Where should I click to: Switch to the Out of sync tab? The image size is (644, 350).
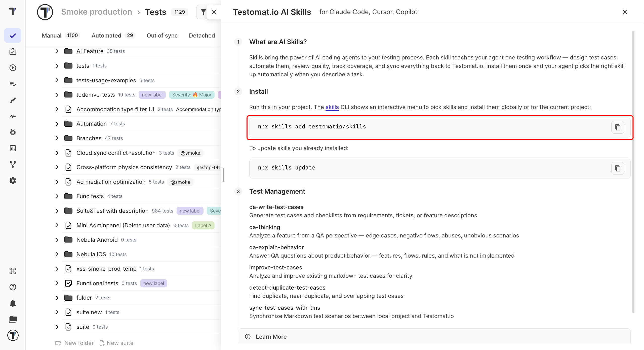click(x=162, y=36)
